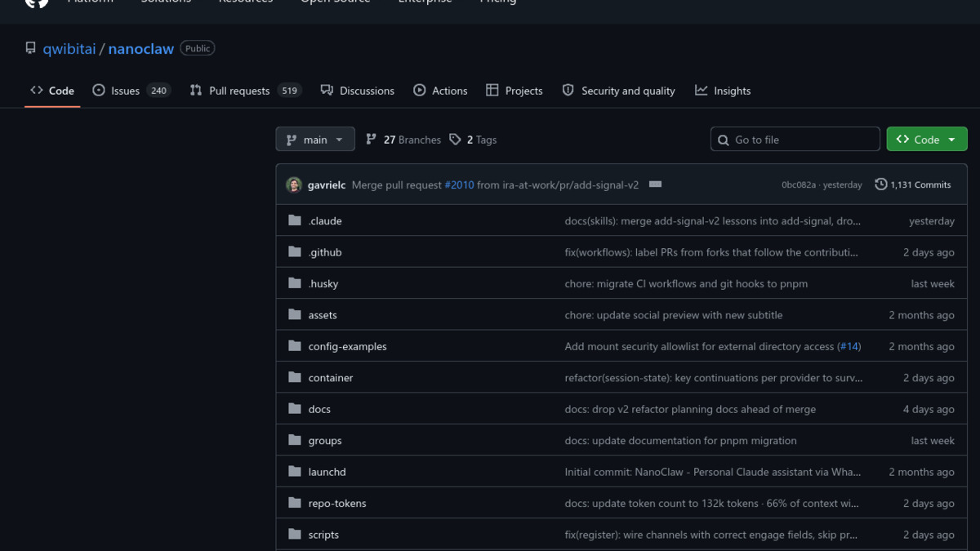The height and width of the screenshot is (551, 980).
Task: Open the commit history via 1,131 Commits
Action: [912, 184]
